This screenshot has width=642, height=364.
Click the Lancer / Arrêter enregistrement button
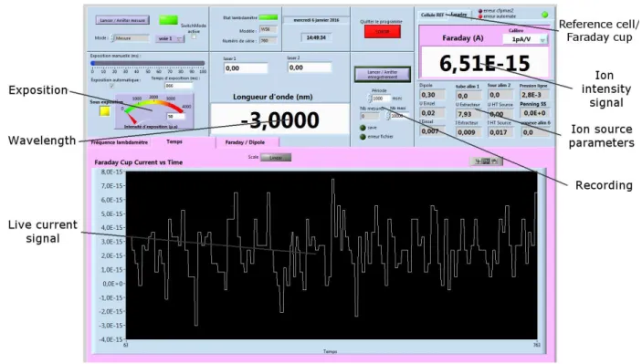click(383, 75)
